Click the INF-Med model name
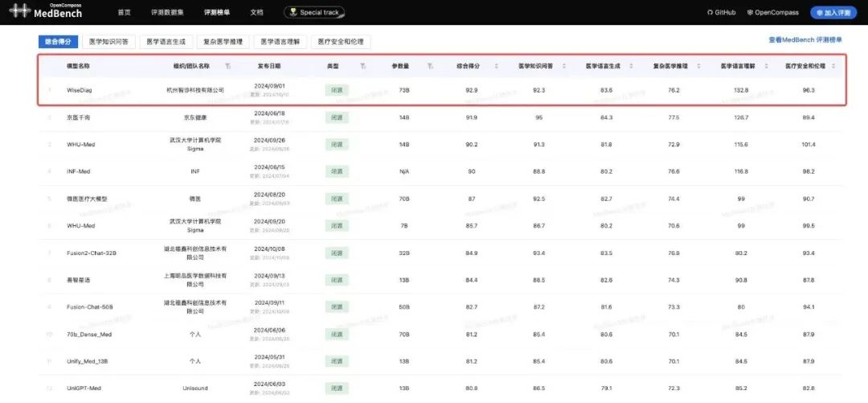 pos(78,172)
